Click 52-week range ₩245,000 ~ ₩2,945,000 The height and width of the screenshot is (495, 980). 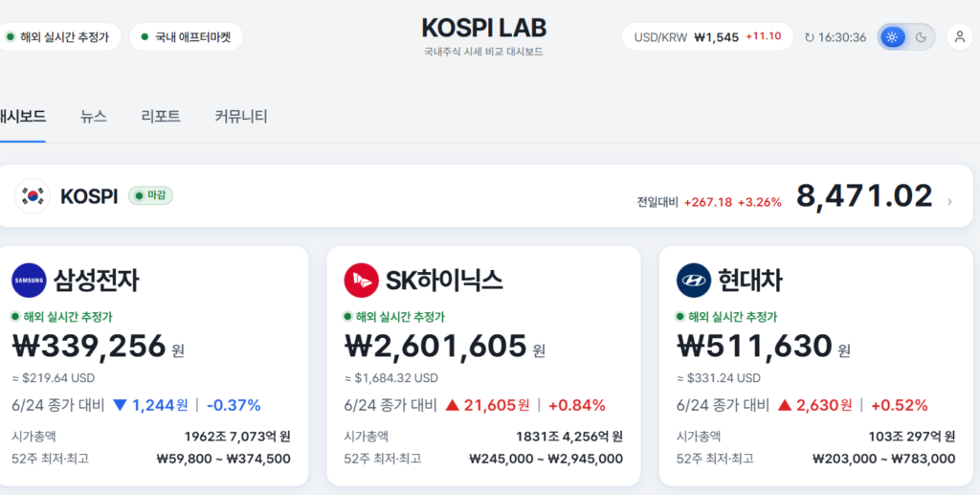[x=546, y=459]
